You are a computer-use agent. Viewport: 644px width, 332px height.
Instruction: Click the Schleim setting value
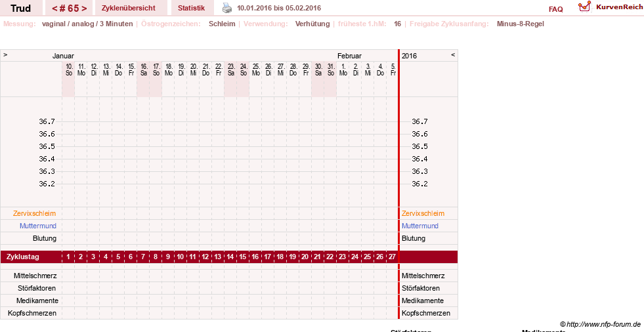tap(222, 24)
